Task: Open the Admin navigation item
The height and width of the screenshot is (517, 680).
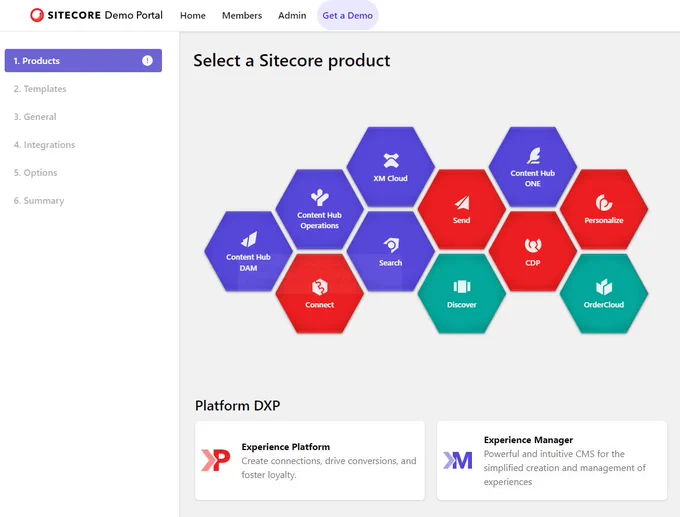Action: 292,16
